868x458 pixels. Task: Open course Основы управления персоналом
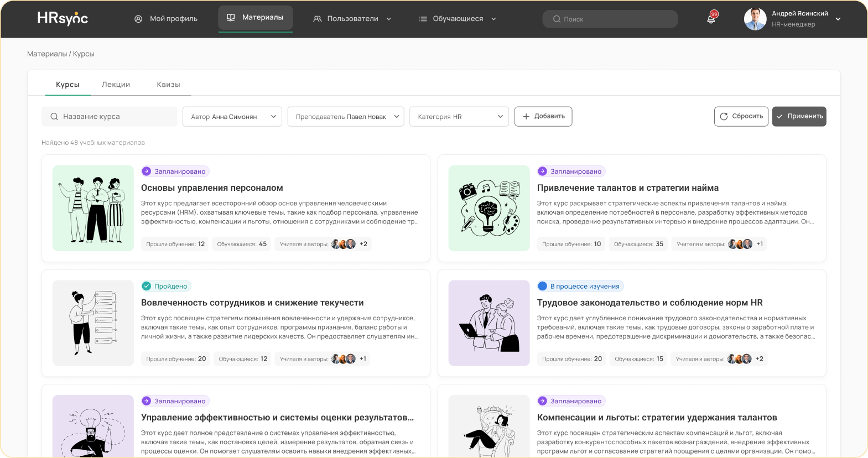tap(212, 188)
